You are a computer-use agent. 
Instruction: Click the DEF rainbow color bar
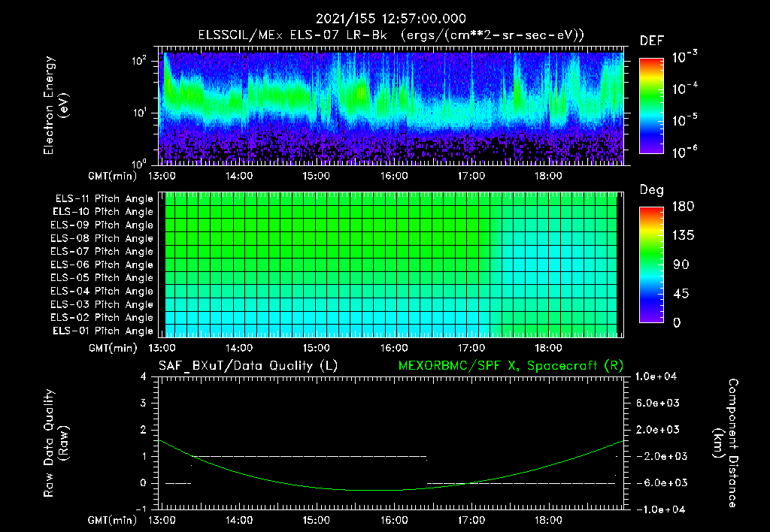pyautogui.click(x=651, y=105)
